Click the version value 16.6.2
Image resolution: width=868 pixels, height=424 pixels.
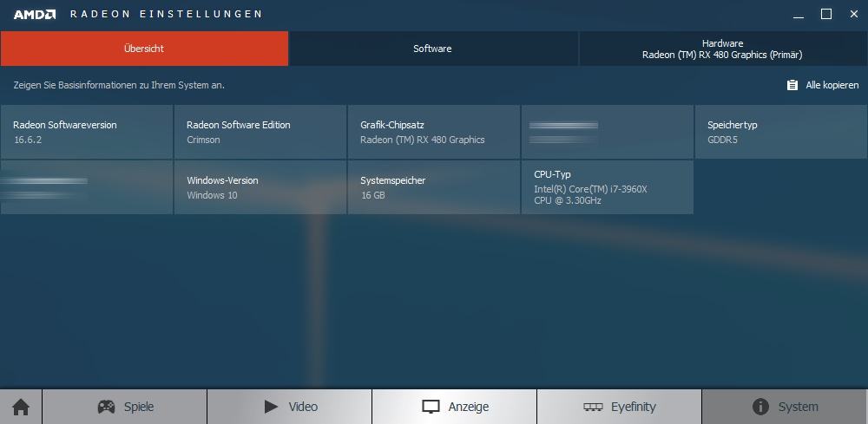click(x=28, y=140)
